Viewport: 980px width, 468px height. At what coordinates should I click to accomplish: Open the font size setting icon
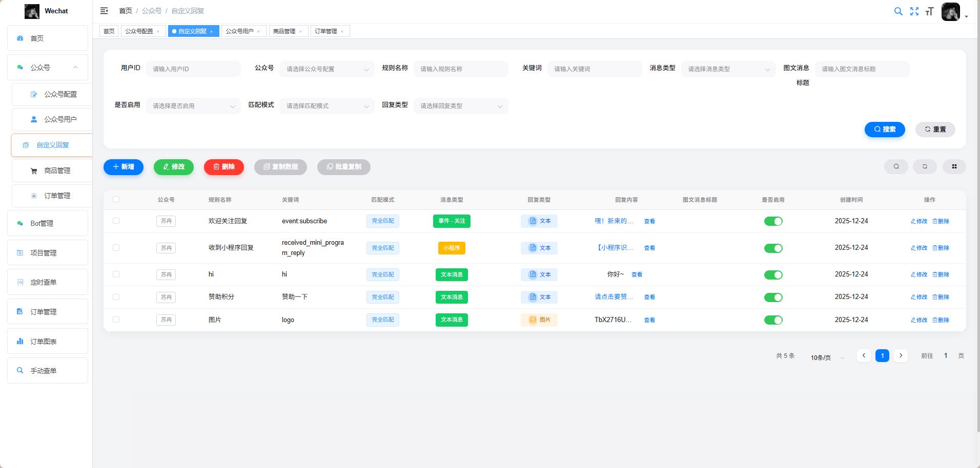[929, 11]
